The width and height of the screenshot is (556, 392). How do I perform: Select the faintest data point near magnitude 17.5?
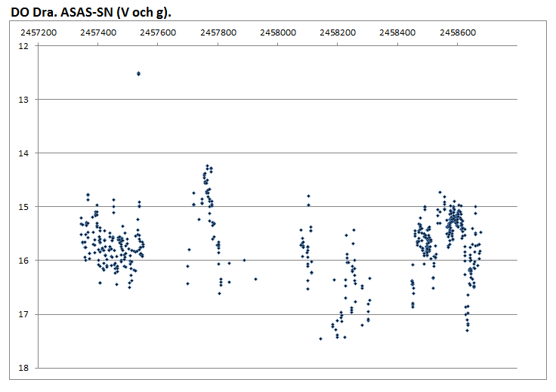(321, 338)
